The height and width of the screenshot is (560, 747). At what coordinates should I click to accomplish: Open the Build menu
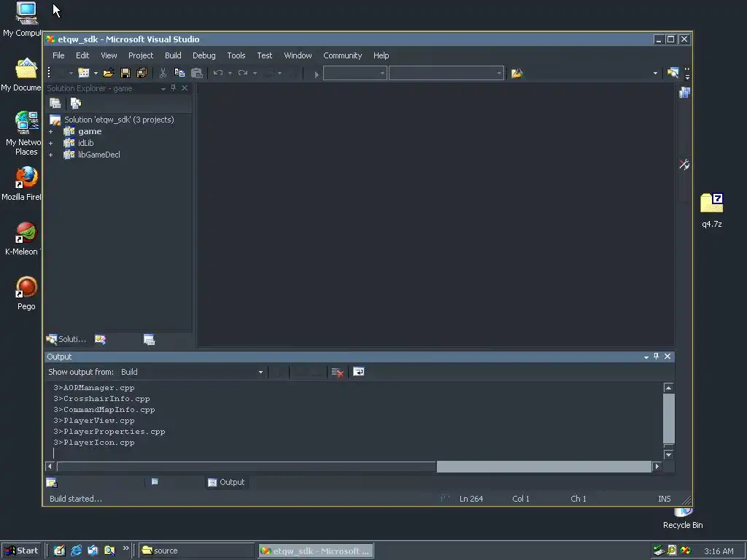[x=173, y=55]
